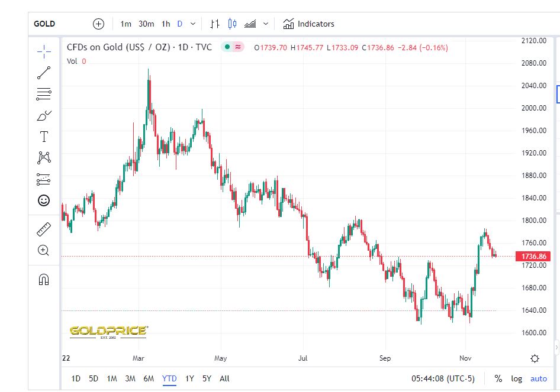Select the 1D date range

click(76, 378)
